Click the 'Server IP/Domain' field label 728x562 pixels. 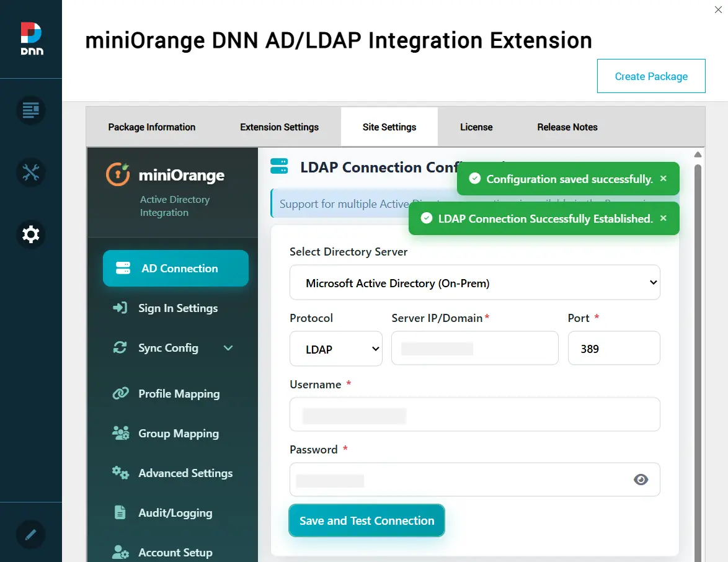437,318
